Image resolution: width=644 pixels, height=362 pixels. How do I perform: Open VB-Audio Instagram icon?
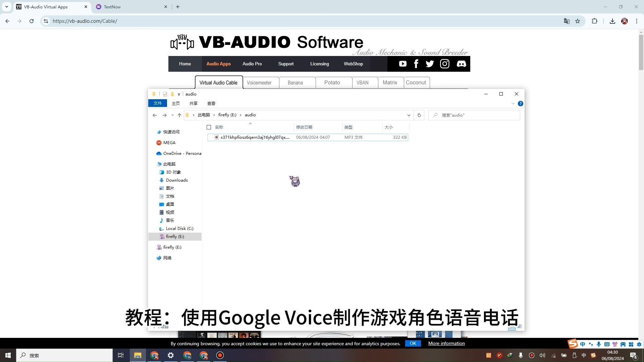(445, 64)
